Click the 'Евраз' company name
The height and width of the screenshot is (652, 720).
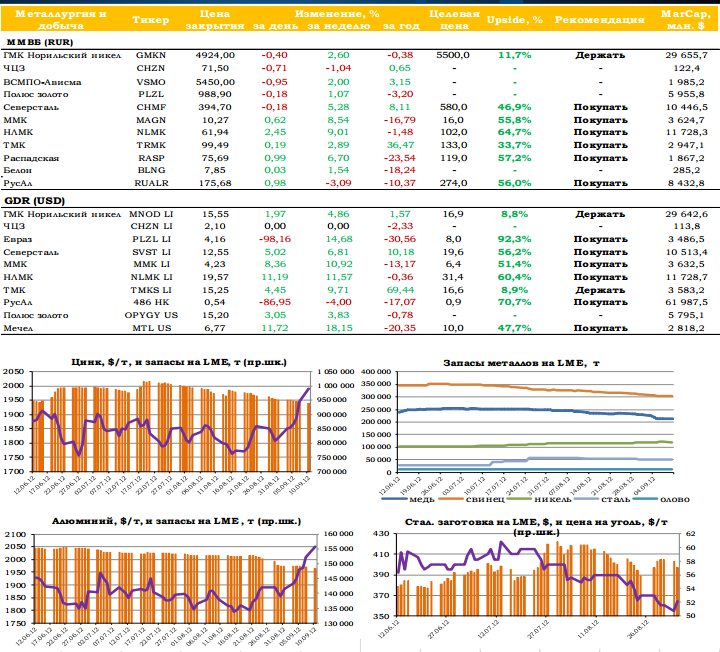point(17,239)
